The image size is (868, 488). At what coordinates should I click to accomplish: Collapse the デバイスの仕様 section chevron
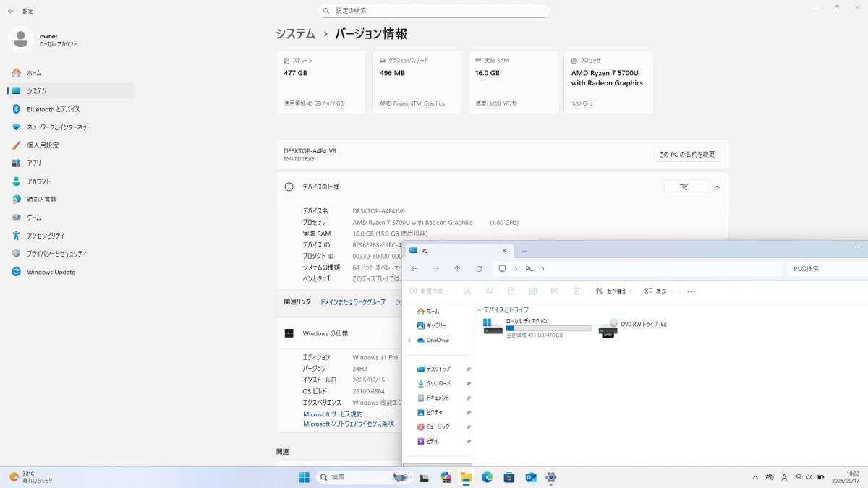tap(717, 187)
